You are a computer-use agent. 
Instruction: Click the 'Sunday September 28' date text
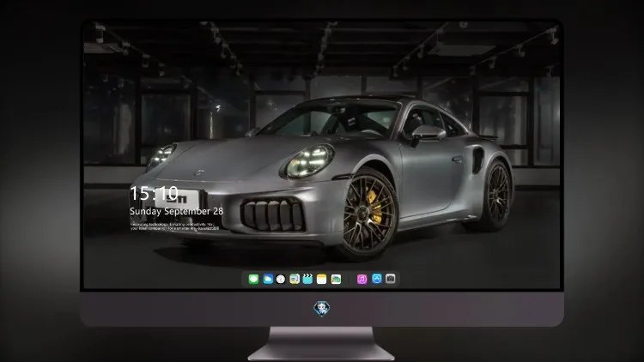click(177, 211)
